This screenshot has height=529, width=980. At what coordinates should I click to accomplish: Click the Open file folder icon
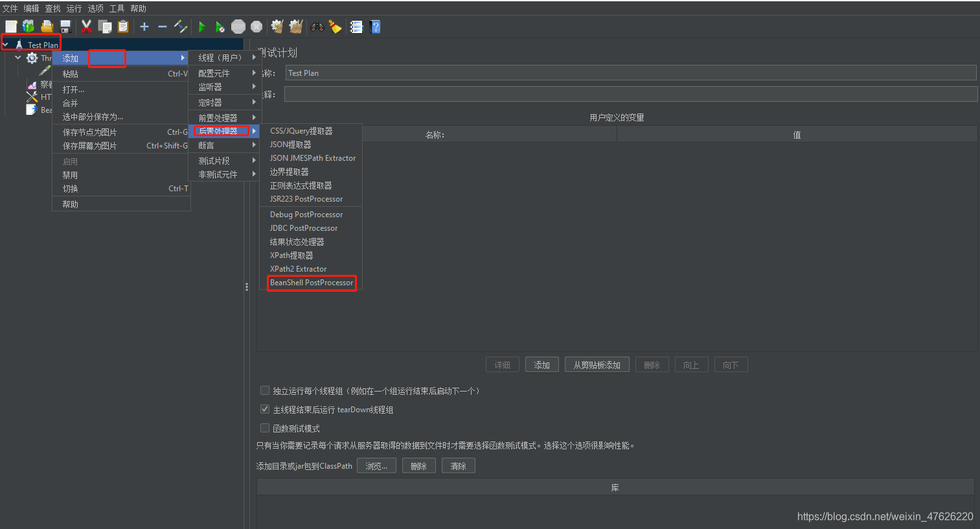coord(47,27)
